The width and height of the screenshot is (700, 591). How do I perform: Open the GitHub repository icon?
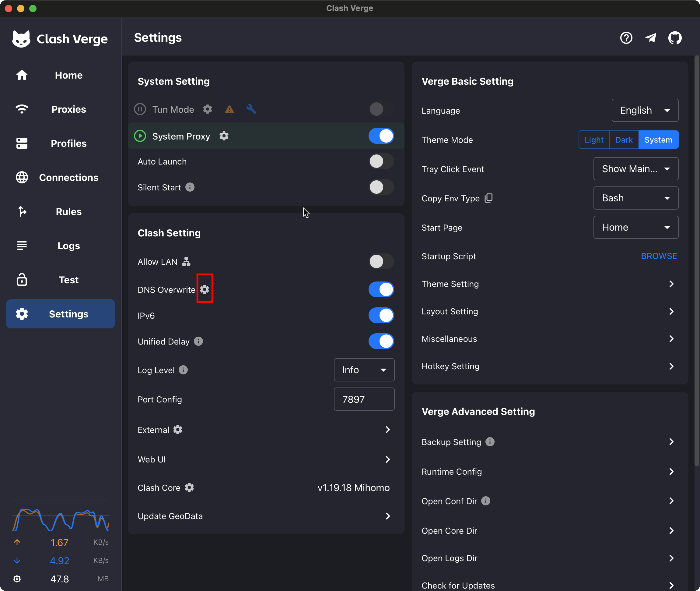674,38
